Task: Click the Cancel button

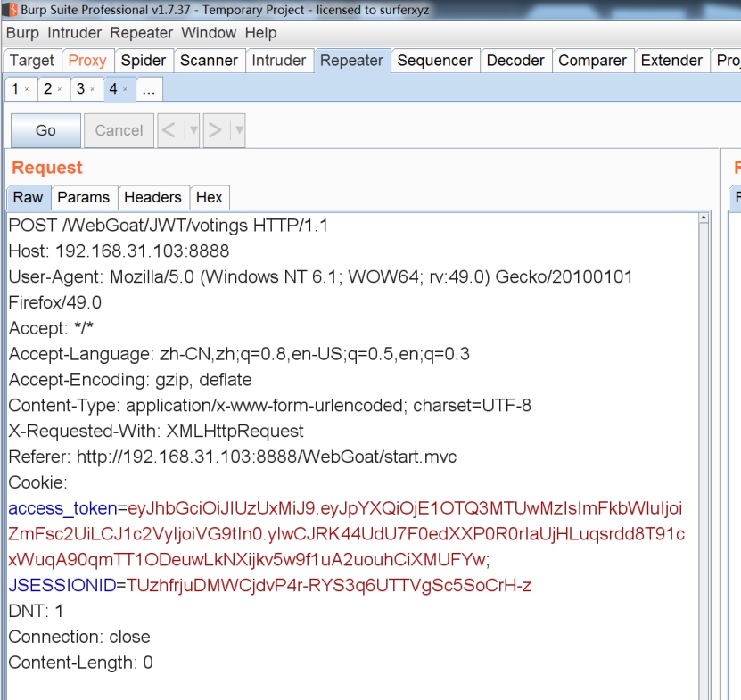Action: pos(119,130)
